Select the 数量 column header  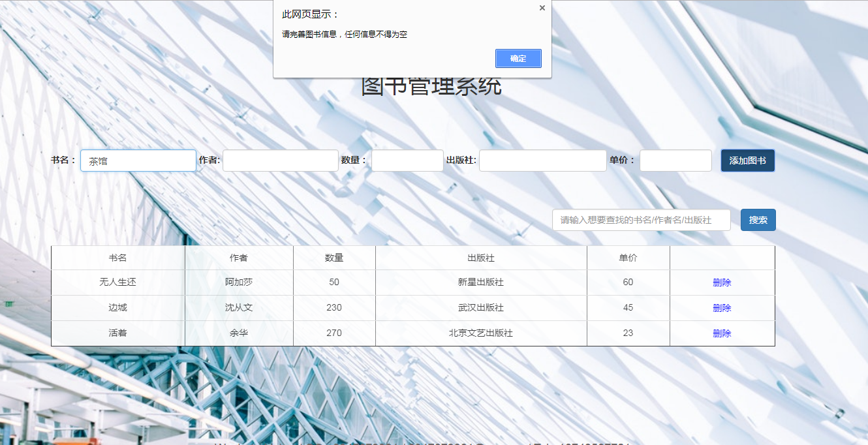pos(334,258)
